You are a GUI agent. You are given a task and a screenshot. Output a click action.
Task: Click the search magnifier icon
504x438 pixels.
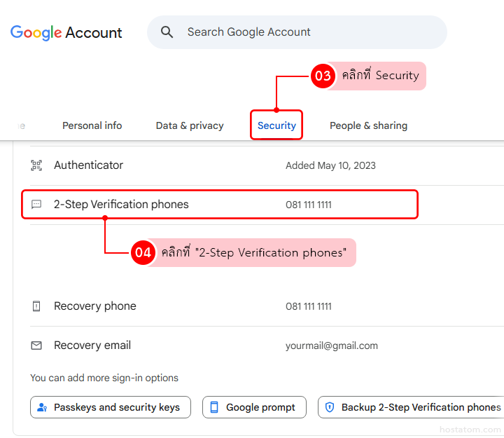coord(167,32)
